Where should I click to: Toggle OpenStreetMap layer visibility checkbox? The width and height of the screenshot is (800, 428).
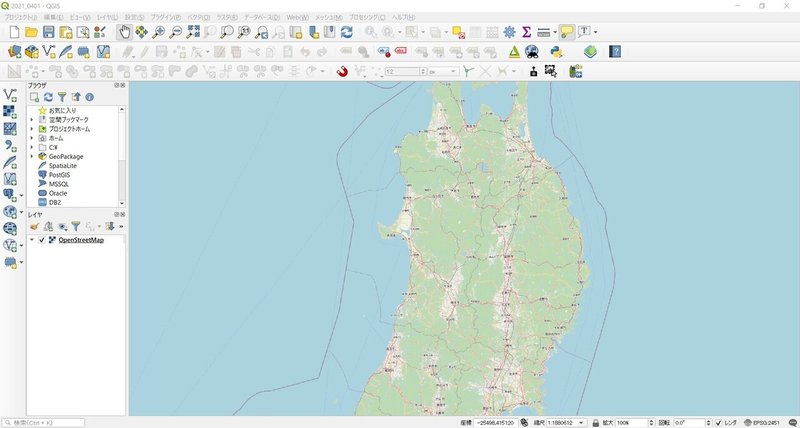point(42,240)
